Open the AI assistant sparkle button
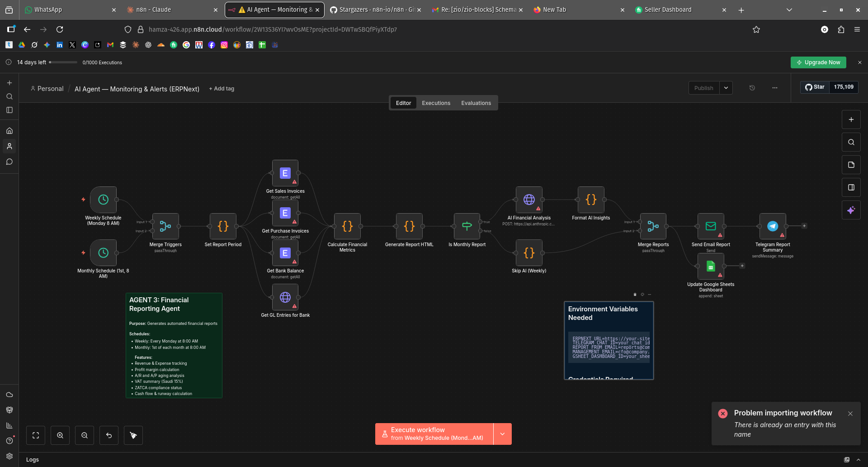Viewport: 868px width, 467px height. click(x=851, y=210)
